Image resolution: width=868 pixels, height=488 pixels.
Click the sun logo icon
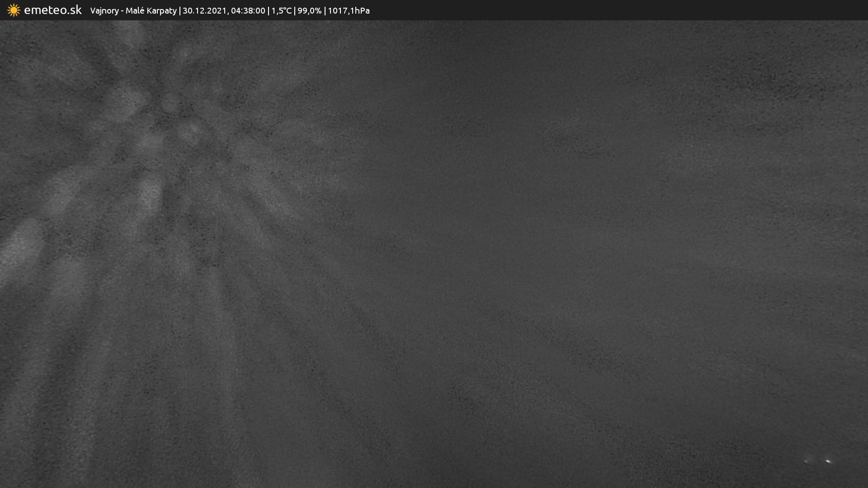[14, 10]
